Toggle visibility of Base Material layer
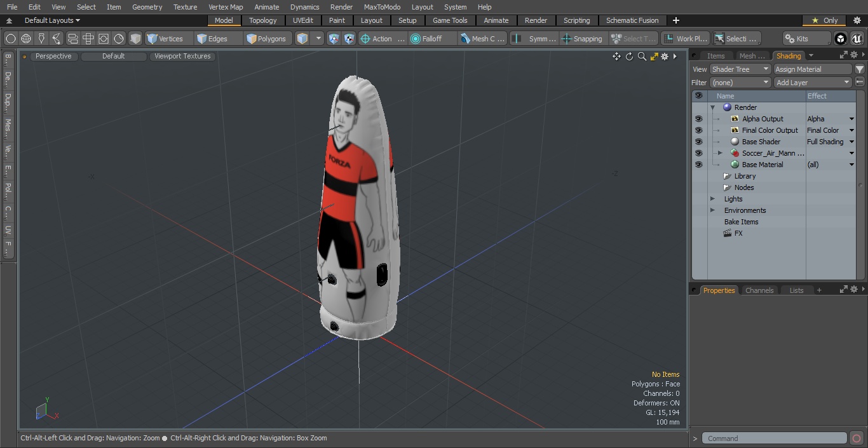This screenshot has width=868, height=448. [699, 165]
